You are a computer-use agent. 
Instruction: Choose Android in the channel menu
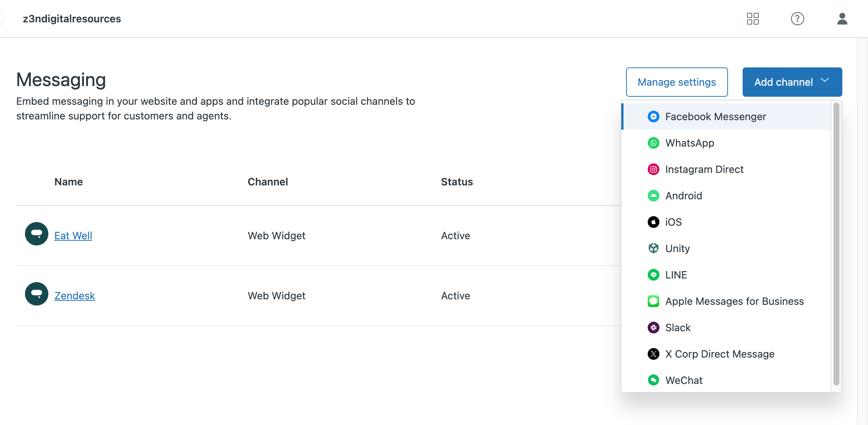click(684, 196)
